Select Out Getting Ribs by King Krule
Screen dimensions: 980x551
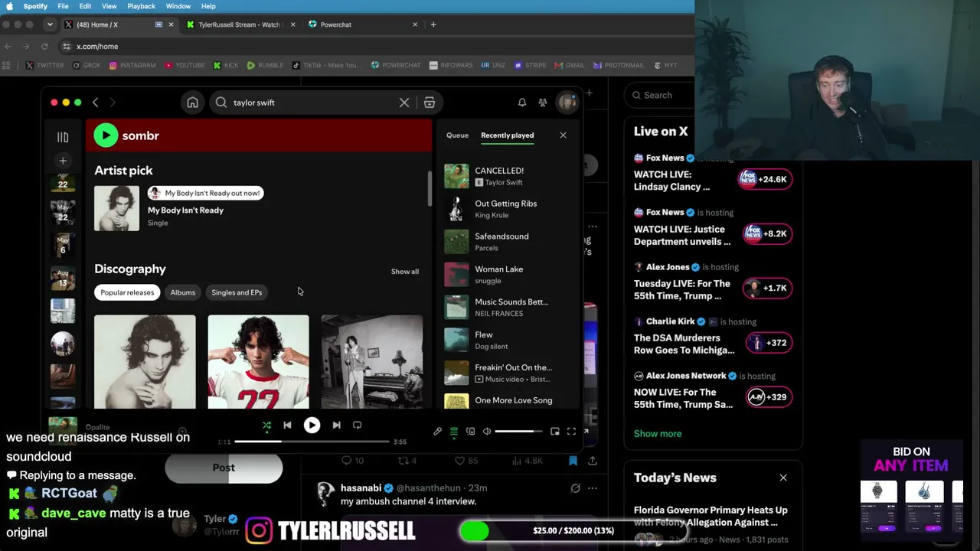pyautogui.click(x=508, y=209)
